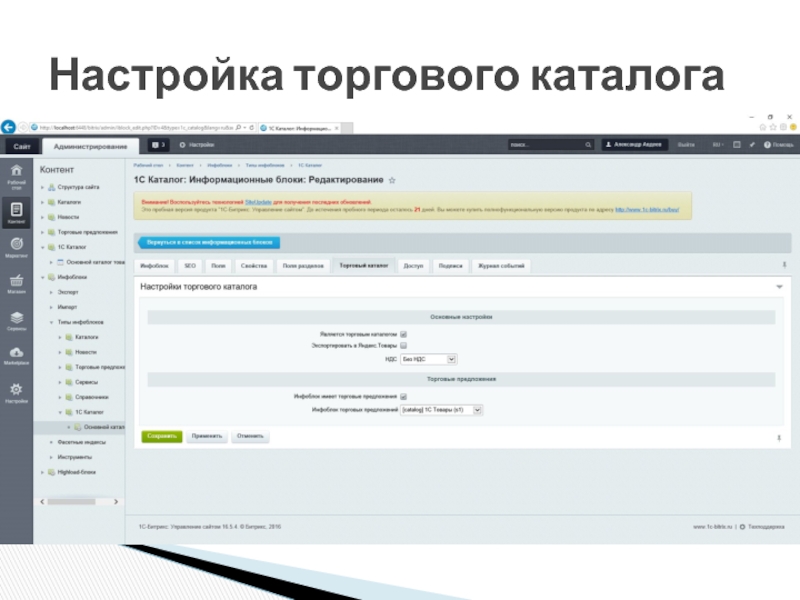Open the Сервисы sidebar icon

point(16,321)
